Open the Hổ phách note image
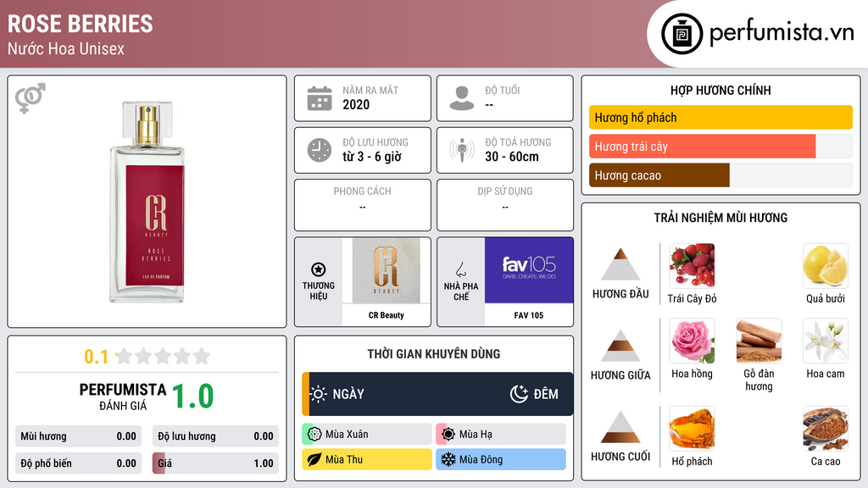868x488 pixels. [692, 428]
